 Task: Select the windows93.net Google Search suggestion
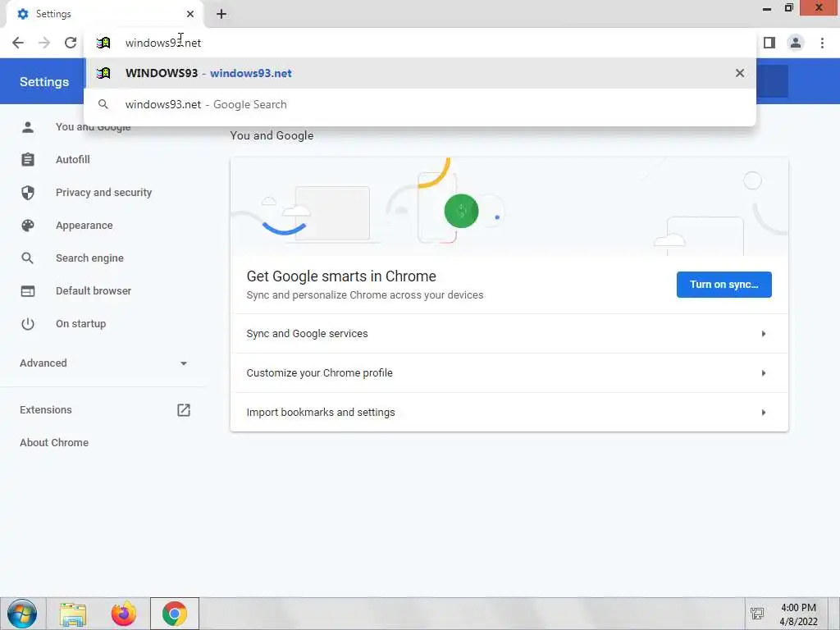[x=419, y=104]
